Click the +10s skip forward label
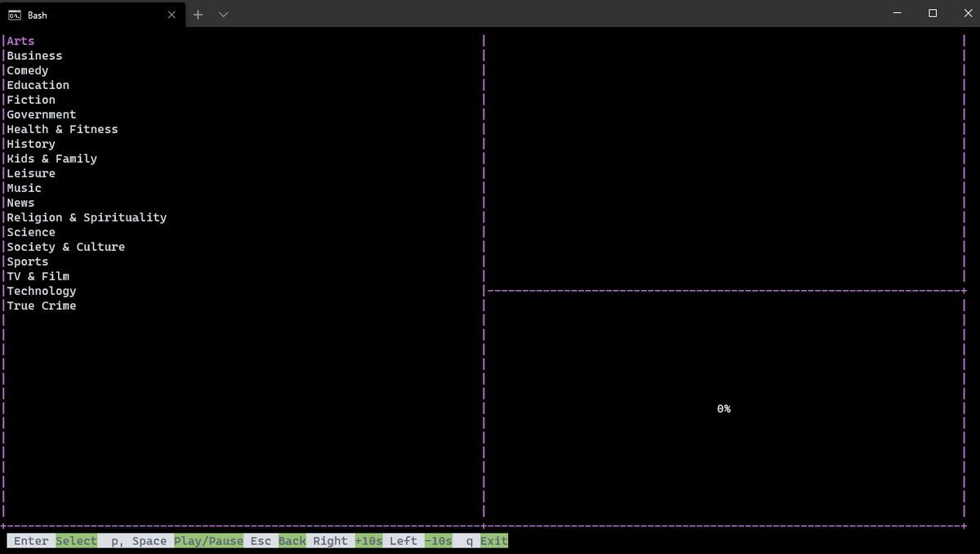 [x=368, y=541]
